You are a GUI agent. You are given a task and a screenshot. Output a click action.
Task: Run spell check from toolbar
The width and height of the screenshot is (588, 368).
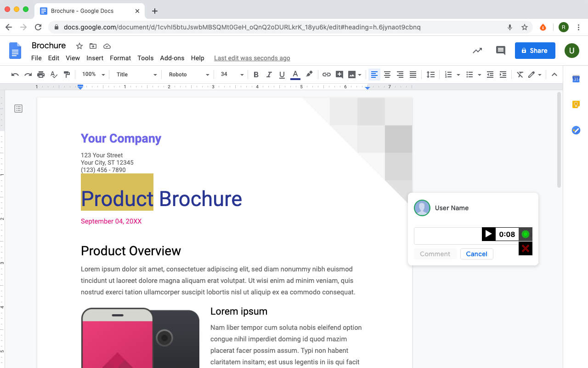point(54,75)
